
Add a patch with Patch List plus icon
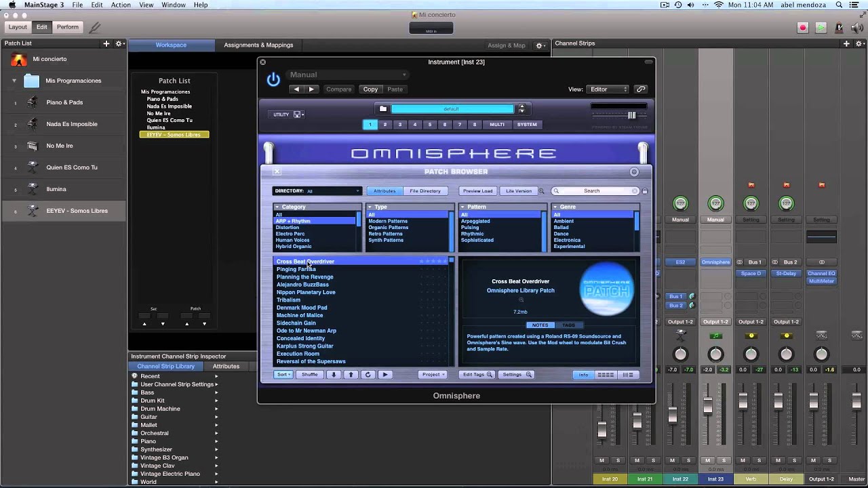pos(106,43)
